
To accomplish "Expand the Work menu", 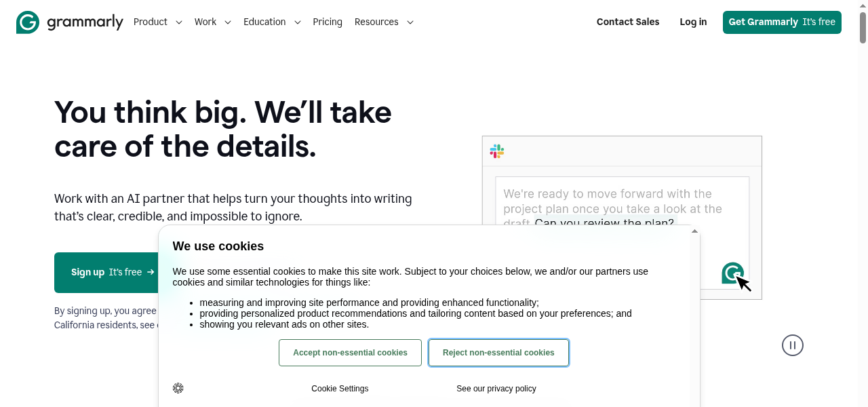I will point(212,22).
